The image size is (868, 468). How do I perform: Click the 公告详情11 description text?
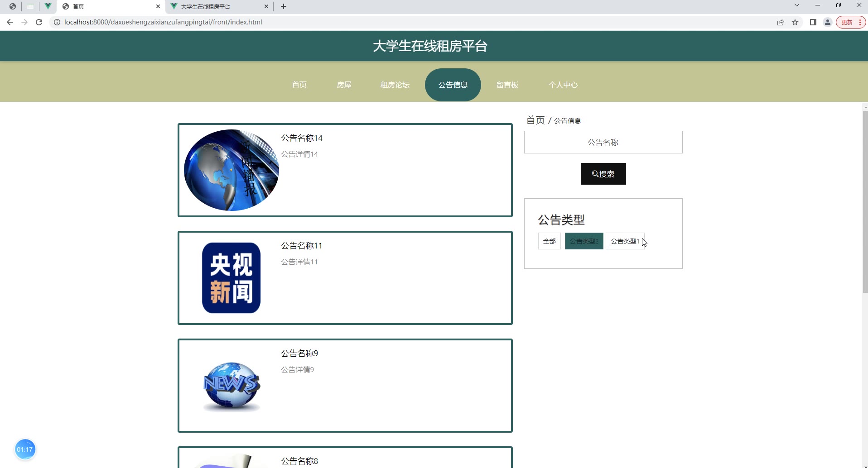click(299, 262)
